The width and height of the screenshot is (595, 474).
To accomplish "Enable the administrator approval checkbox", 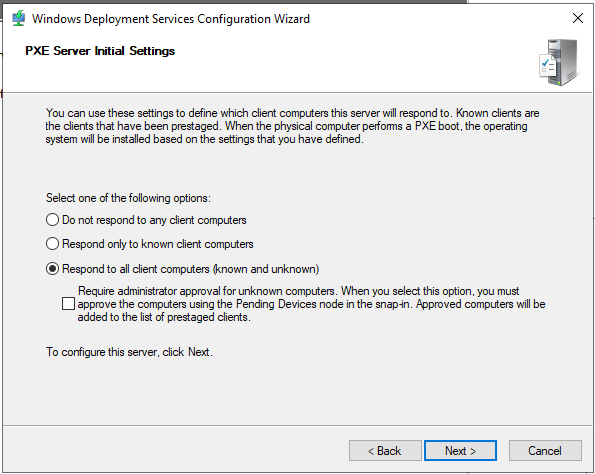I will tap(68, 304).
